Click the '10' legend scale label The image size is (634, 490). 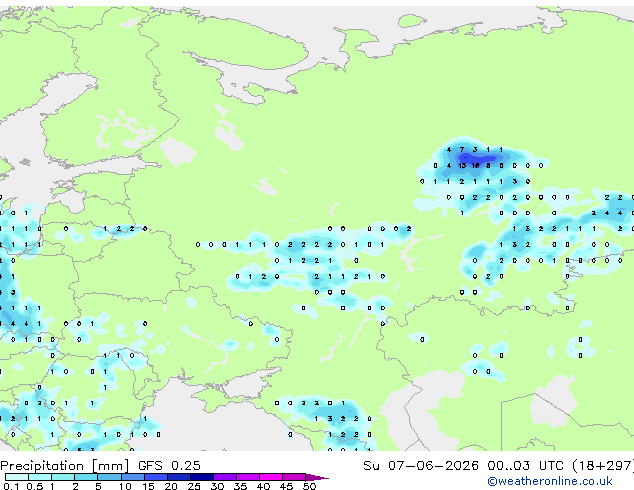click(x=125, y=486)
